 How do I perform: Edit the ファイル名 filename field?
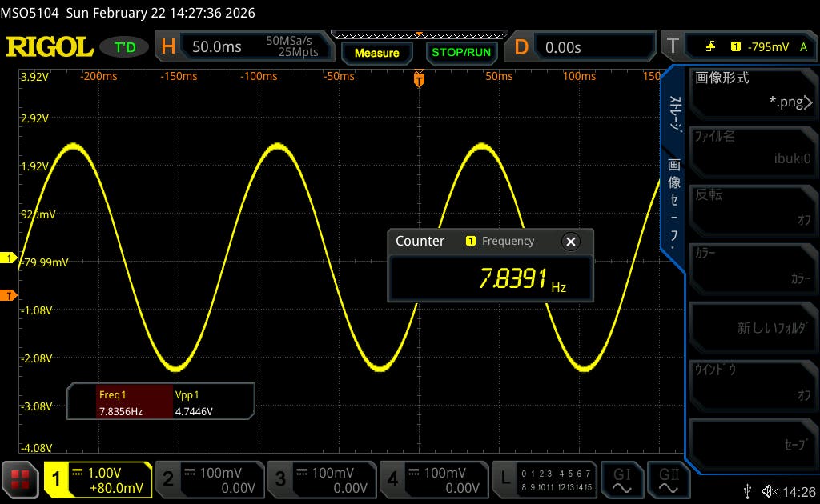click(753, 149)
